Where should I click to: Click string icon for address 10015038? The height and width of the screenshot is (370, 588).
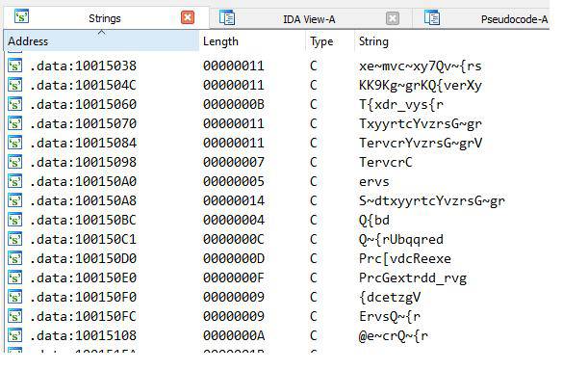coord(15,66)
